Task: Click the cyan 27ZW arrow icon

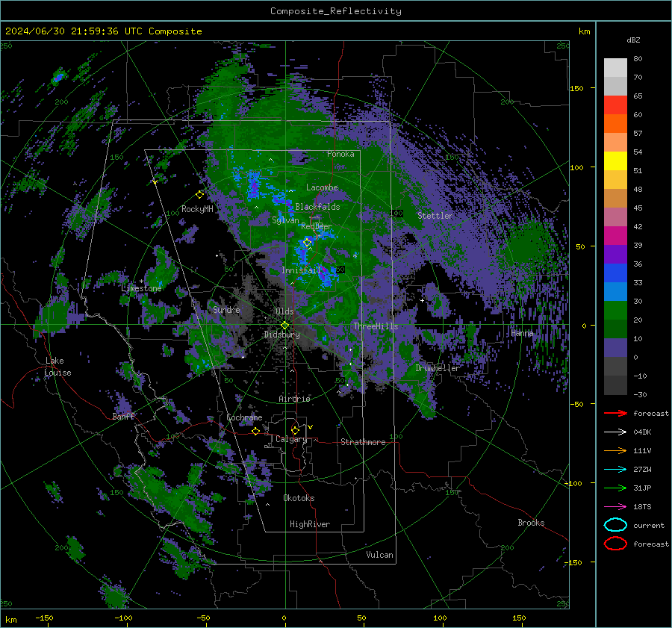Action: (615, 470)
